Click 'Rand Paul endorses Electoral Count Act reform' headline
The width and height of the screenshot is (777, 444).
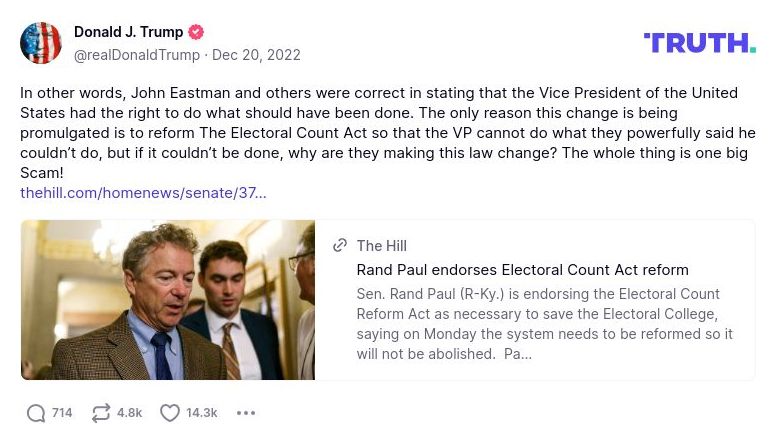pos(522,270)
